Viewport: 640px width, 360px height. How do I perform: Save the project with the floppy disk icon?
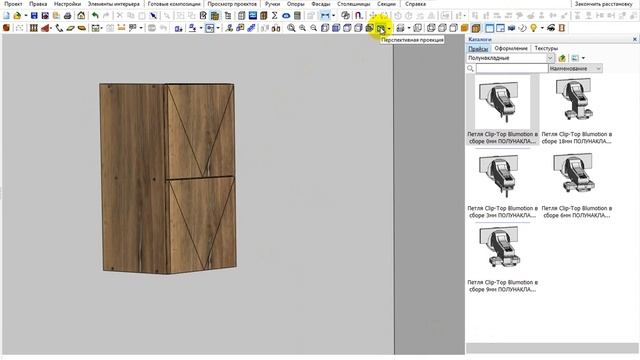pos(34,16)
